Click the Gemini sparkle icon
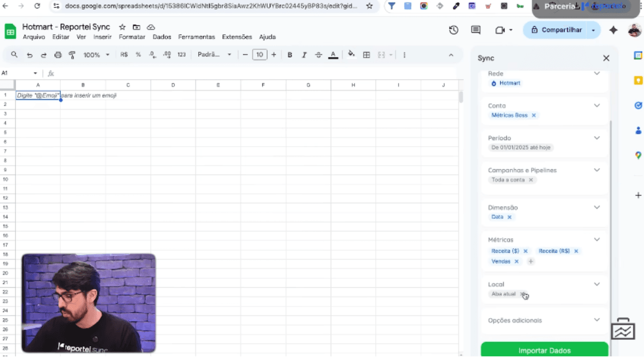The height and width of the screenshot is (360, 644). (x=613, y=30)
